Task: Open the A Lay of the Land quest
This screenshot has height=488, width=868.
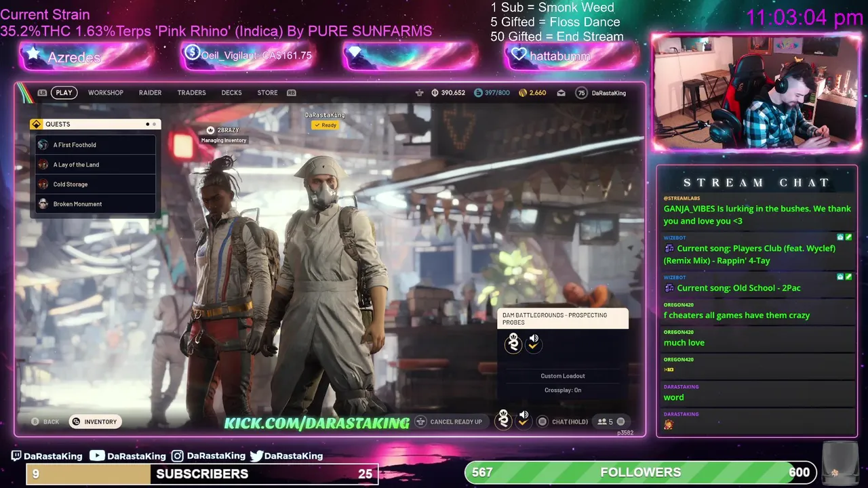Action: coord(96,165)
